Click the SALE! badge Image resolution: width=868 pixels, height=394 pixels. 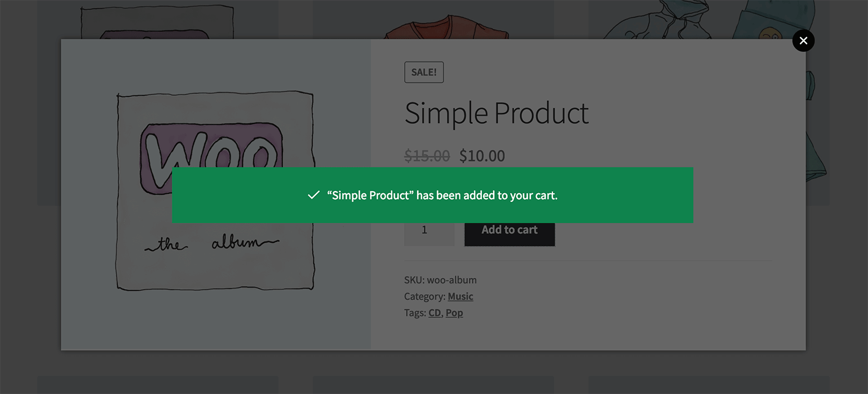(424, 72)
